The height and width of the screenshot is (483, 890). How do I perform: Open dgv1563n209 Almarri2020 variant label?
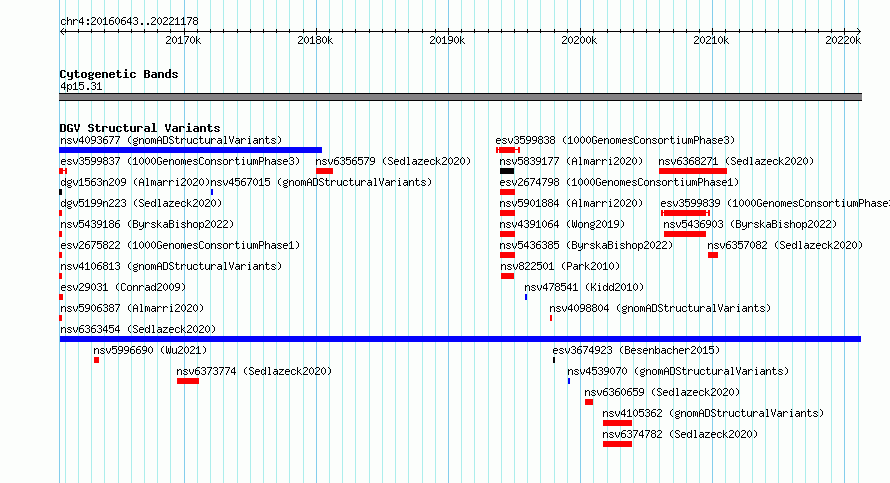pyautogui.click(x=135, y=182)
